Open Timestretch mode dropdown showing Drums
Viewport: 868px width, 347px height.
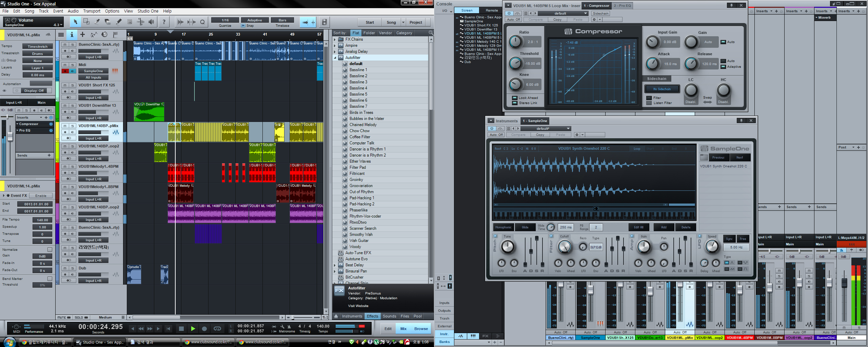point(38,54)
